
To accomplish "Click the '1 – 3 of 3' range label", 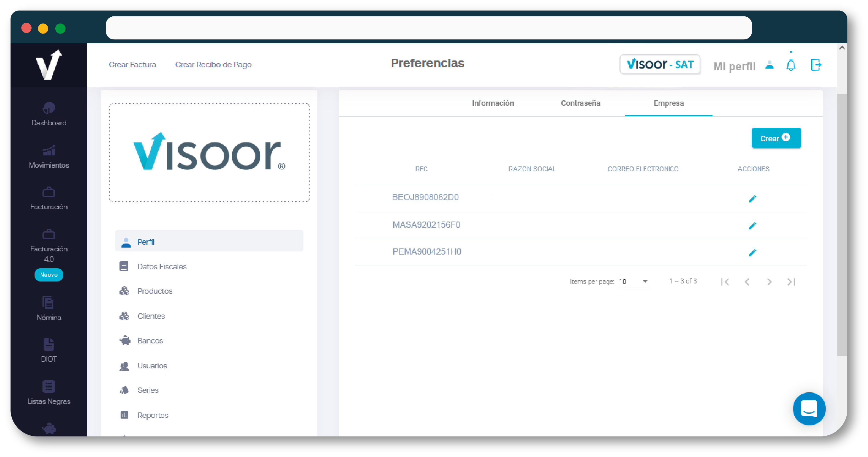I will pyautogui.click(x=683, y=281).
